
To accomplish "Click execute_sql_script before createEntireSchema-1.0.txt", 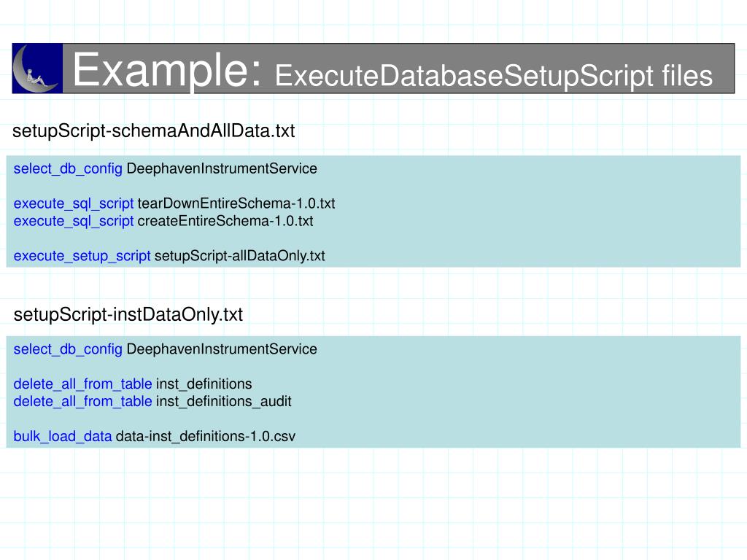I will tap(74, 221).
